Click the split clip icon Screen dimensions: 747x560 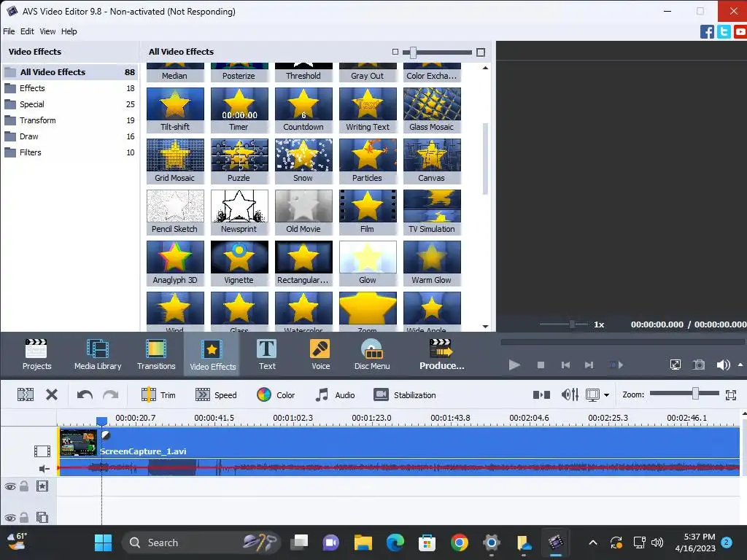[x=26, y=394]
